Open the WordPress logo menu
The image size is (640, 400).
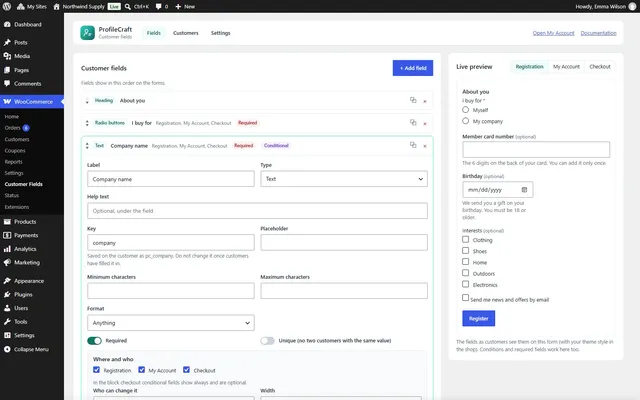coord(7,7)
